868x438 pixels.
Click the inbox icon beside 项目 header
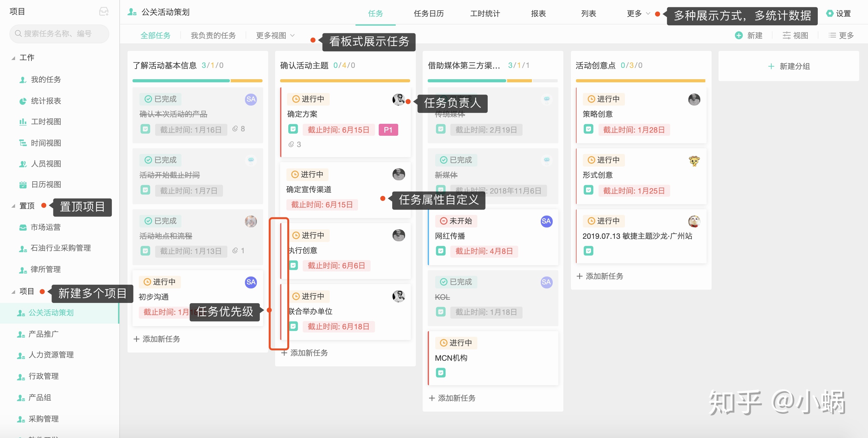click(x=104, y=12)
